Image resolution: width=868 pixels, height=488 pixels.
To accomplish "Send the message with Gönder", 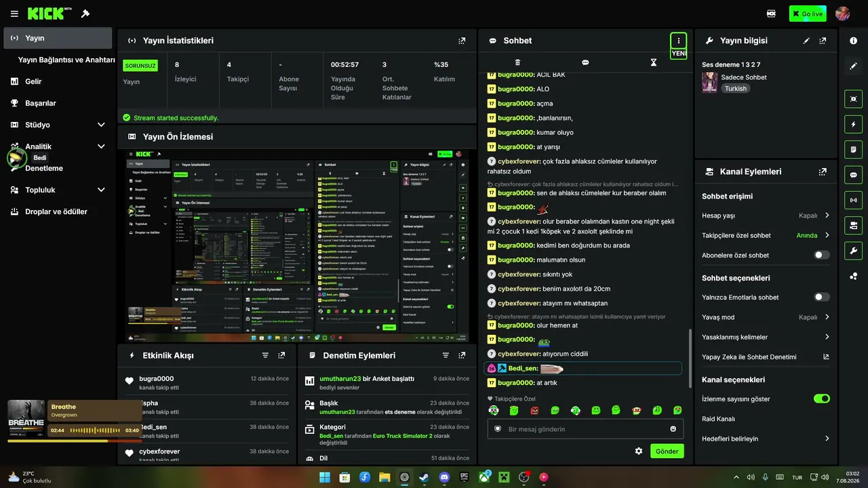I will point(667,451).
